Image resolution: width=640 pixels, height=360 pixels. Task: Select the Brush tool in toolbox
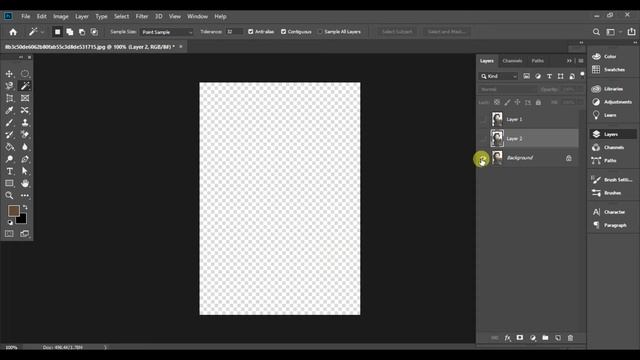[x=9, y=122]
